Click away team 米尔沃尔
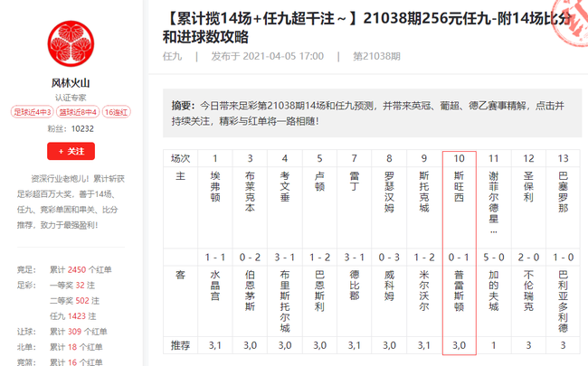The width and height of the screenshot is (588, 366). [424, 291]
